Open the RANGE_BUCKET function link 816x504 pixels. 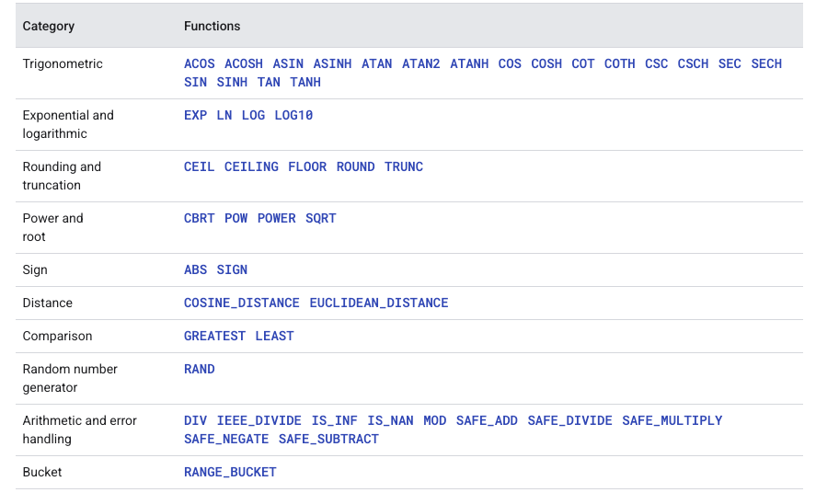(x=230, y=473)
